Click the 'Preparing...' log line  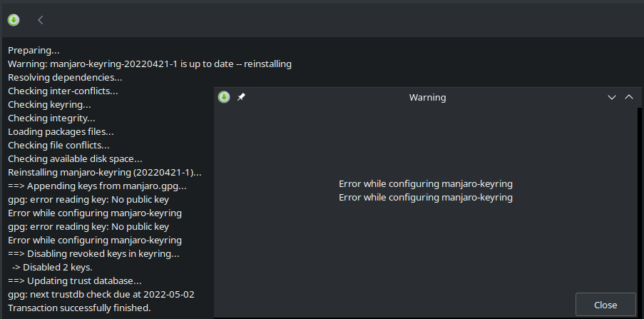click(34, 51)
